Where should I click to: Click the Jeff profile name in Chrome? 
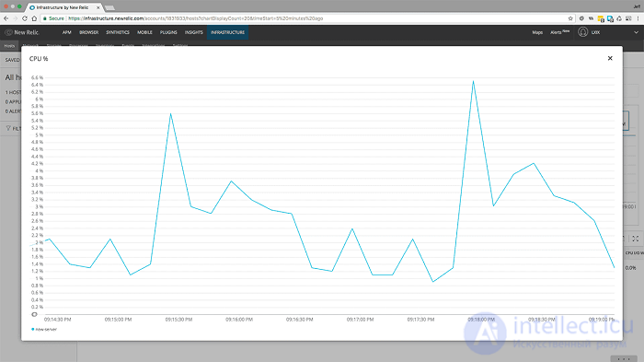click(637, 6)
